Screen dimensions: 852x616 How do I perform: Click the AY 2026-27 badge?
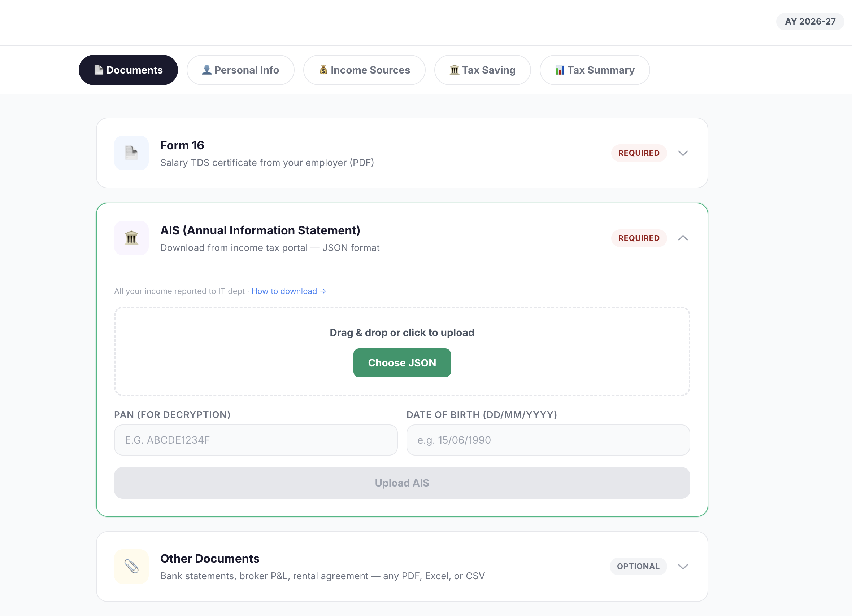click(x=810, y=21)
